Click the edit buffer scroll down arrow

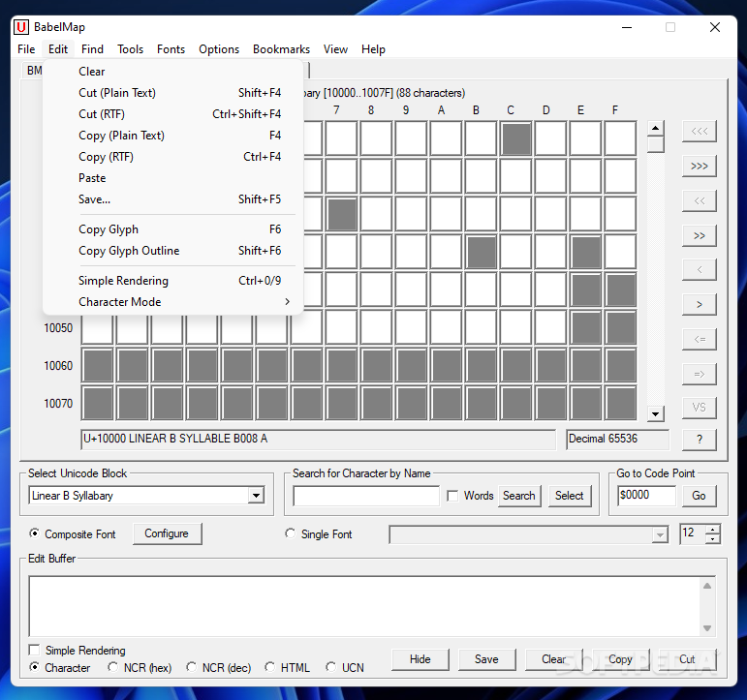point(707,628)
